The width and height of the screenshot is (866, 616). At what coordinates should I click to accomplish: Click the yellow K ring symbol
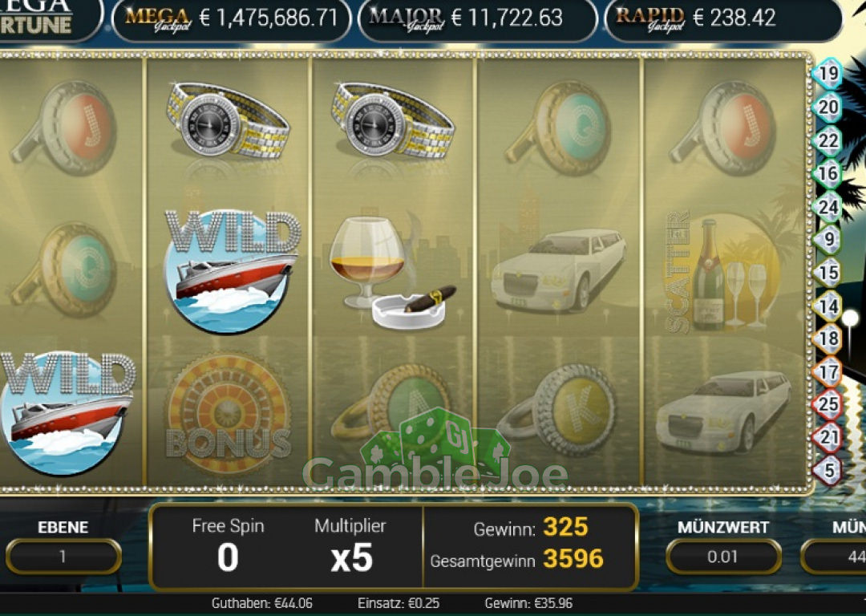coord(556,411)
